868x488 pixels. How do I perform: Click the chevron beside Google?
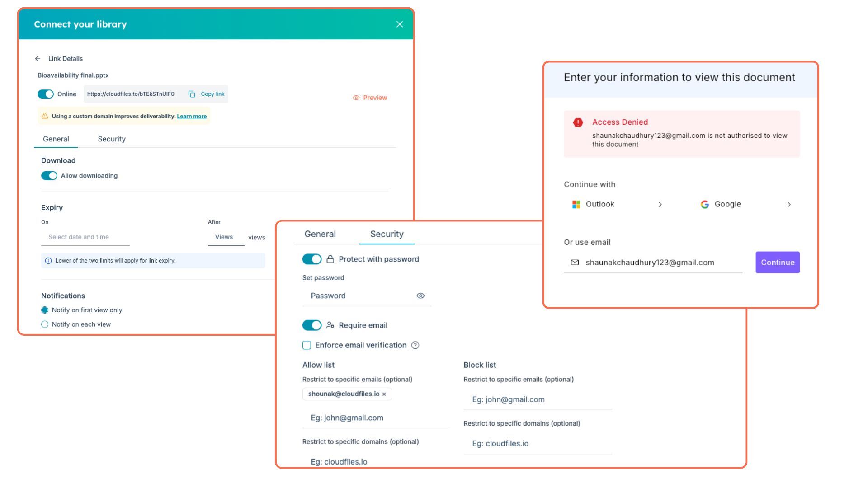click(x=789, y=205)
